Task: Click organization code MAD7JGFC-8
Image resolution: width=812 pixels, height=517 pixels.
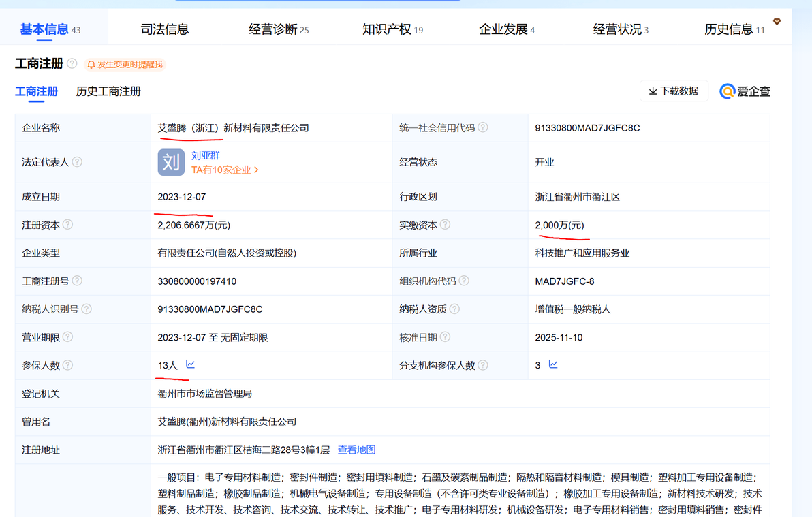Action: click(565, 281)
